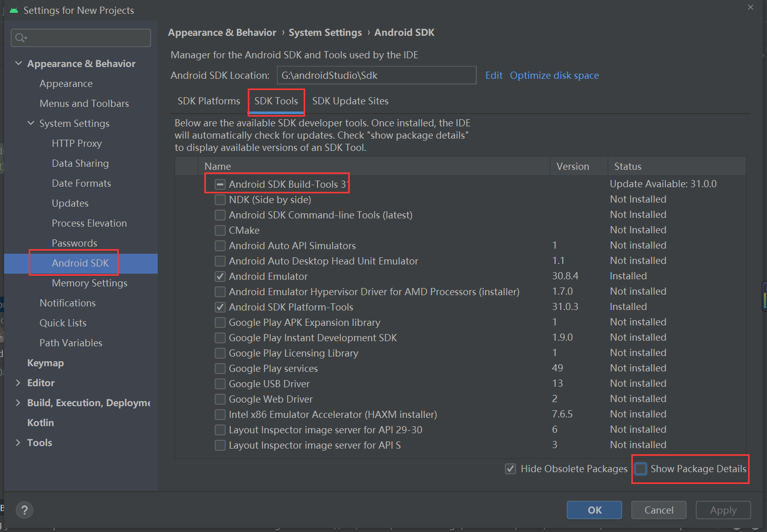Check Android SDK Build-Tools for update

point(220,184)
